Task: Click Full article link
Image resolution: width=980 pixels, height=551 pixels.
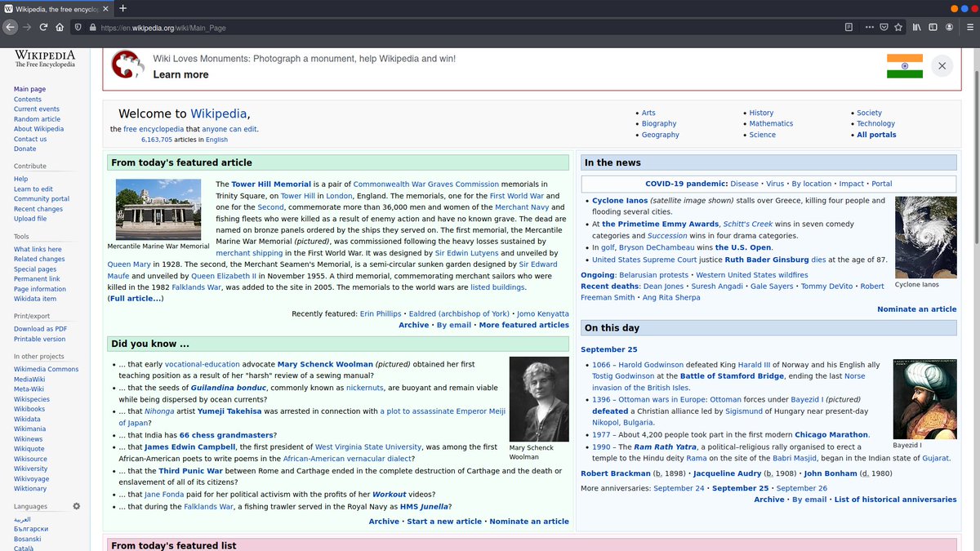Action: point(136,299)
